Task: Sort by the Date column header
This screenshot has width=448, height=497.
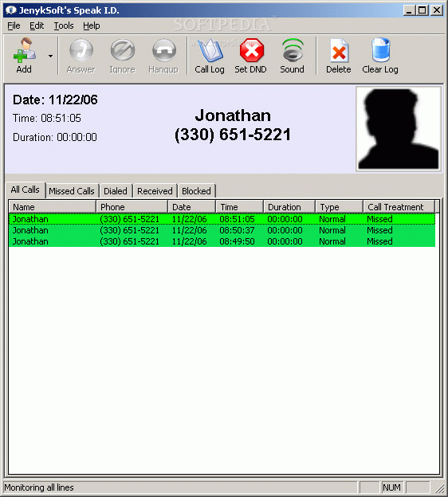Action: (191, 207)
